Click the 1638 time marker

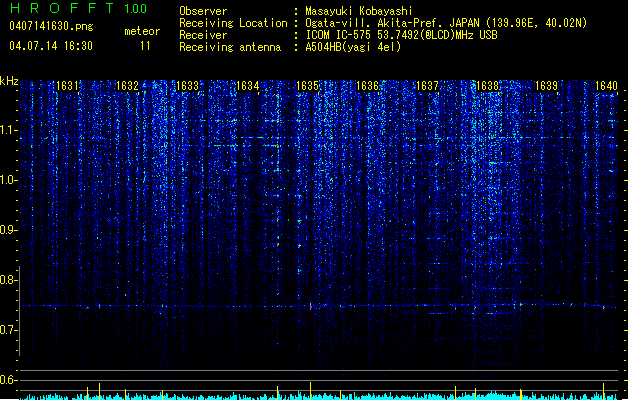487,86
